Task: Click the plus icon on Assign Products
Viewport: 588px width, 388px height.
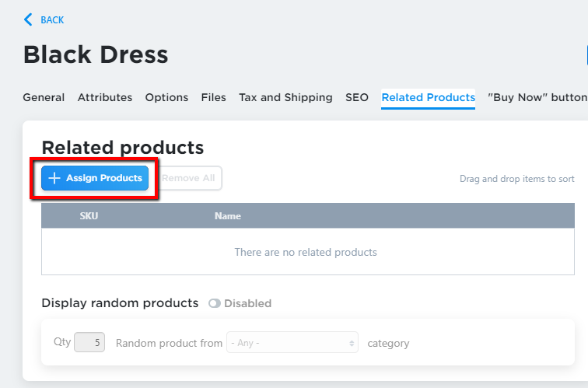Action: [x=54, y=178]
